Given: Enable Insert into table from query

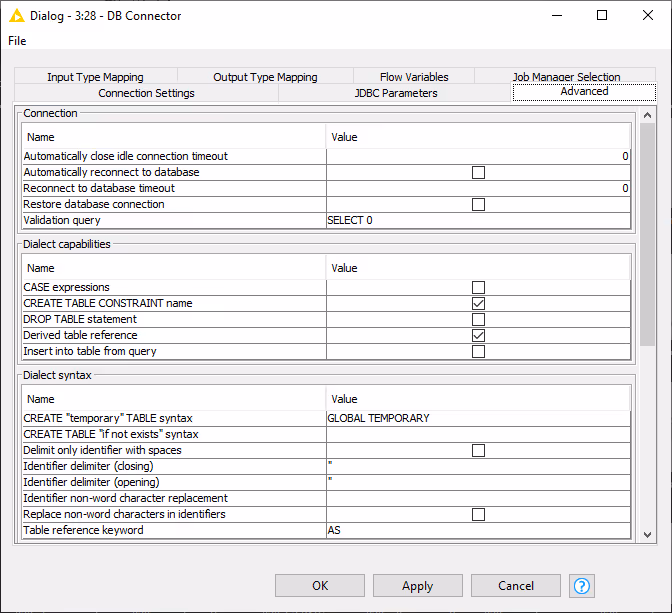Looking at the screenshot, I should pyautogui.click(x=478, y=351).
